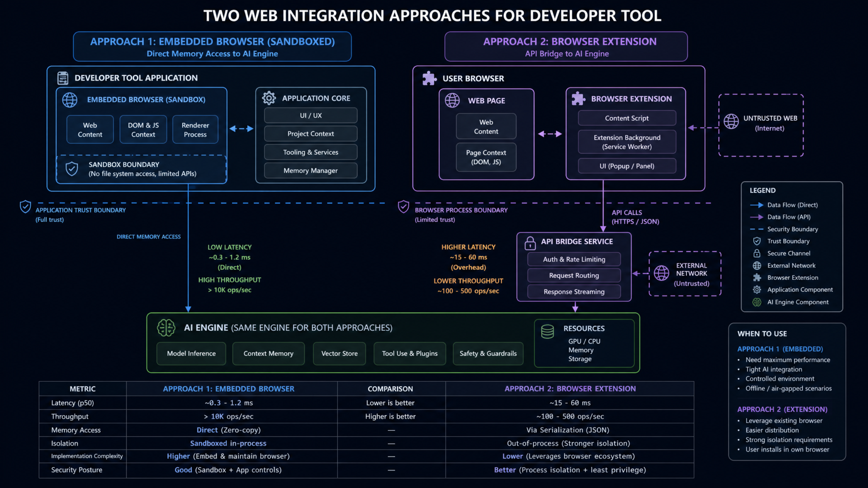Click the legend Data Flow (API) arrow
Image resolution: width=868 pixels, height=488 pixels.
click(757, 217)
